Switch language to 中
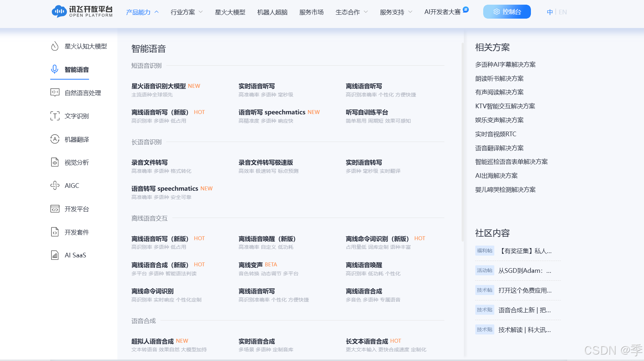Viewport: 644px width, 361px height. [550, 12]
